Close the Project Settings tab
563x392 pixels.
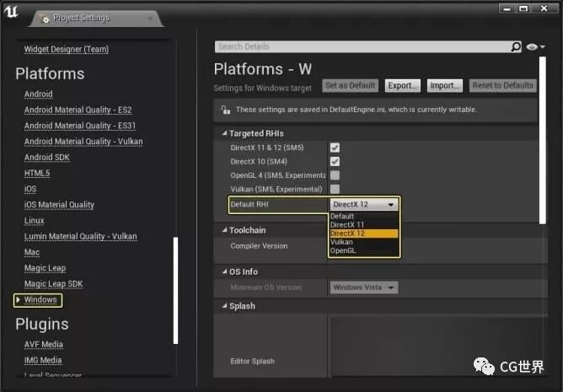click(x=151, y=18)
